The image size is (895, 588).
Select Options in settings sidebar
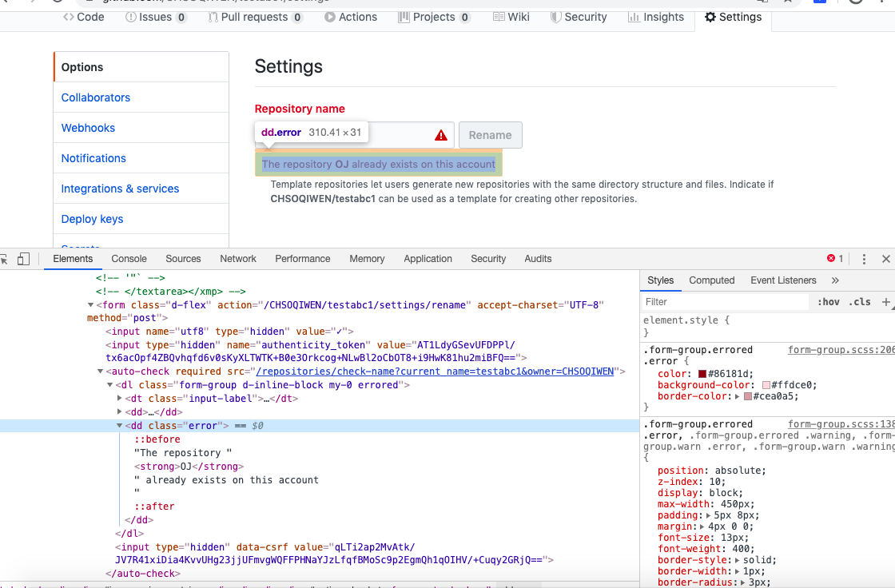tap(141, 67)
